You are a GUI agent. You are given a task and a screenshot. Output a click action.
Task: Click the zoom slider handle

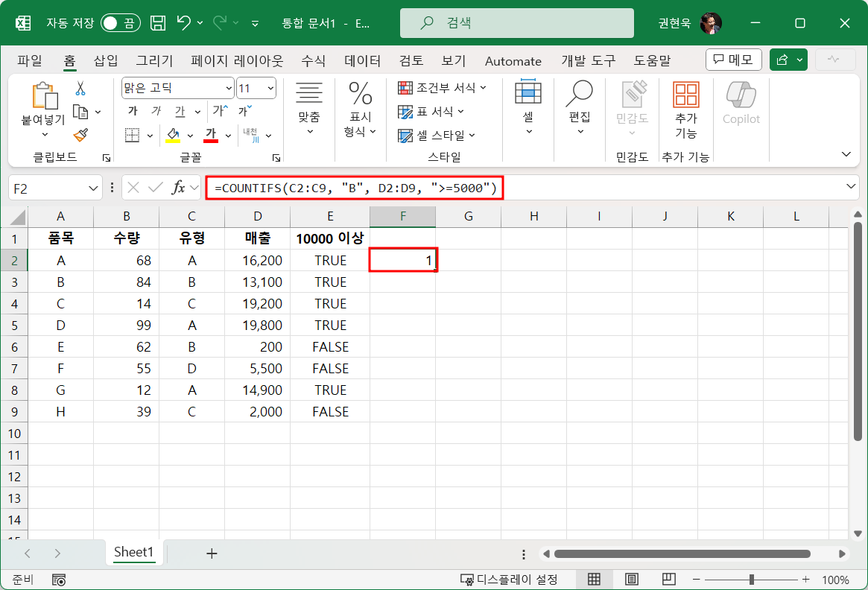(x=751, y=580)
